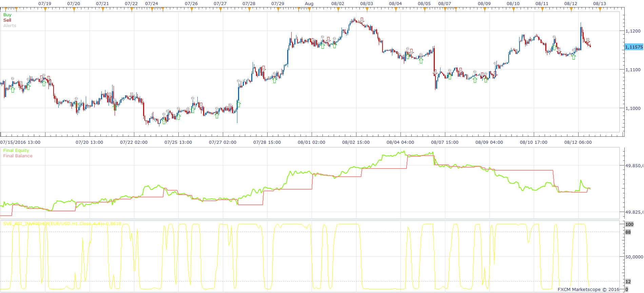Screen dimensions: 644x293
Task: Click the 08/04 date label on top axis
Action: point(395,4)
